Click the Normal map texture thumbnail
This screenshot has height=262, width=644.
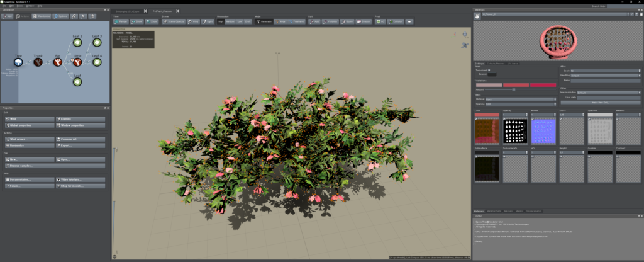point(543,131)
